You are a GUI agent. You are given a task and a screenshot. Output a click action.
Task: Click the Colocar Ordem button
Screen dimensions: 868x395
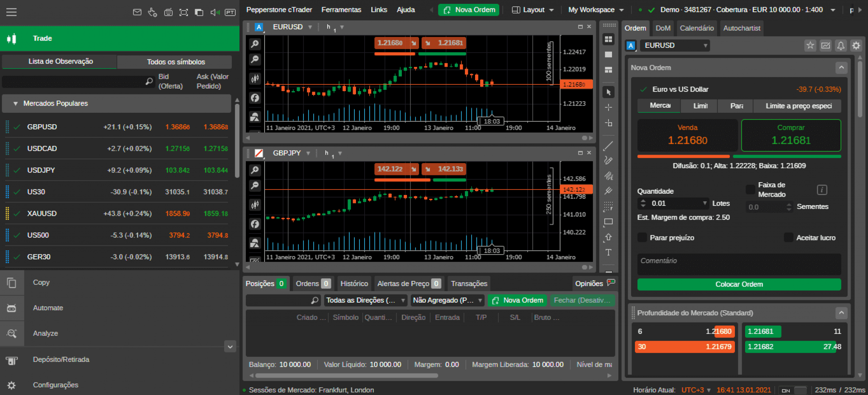pos(739,284)
